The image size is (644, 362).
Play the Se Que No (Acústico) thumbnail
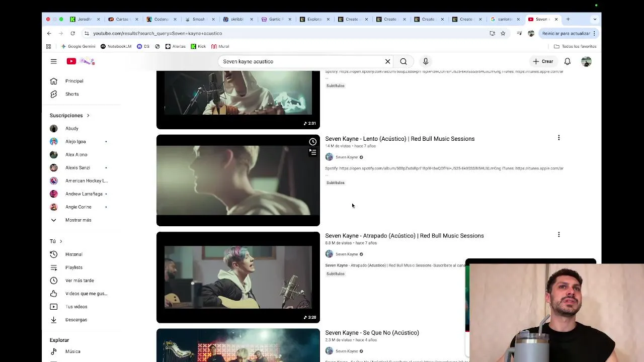[x=238, y=345]
